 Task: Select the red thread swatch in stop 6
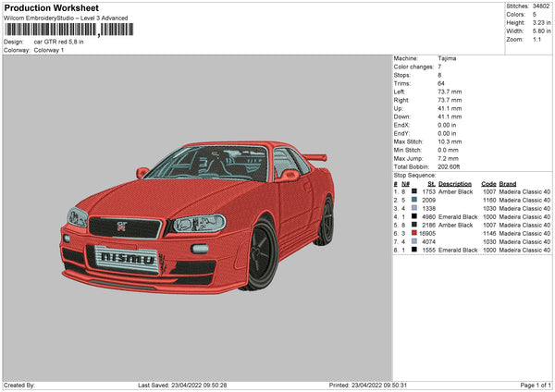[413, 233]
